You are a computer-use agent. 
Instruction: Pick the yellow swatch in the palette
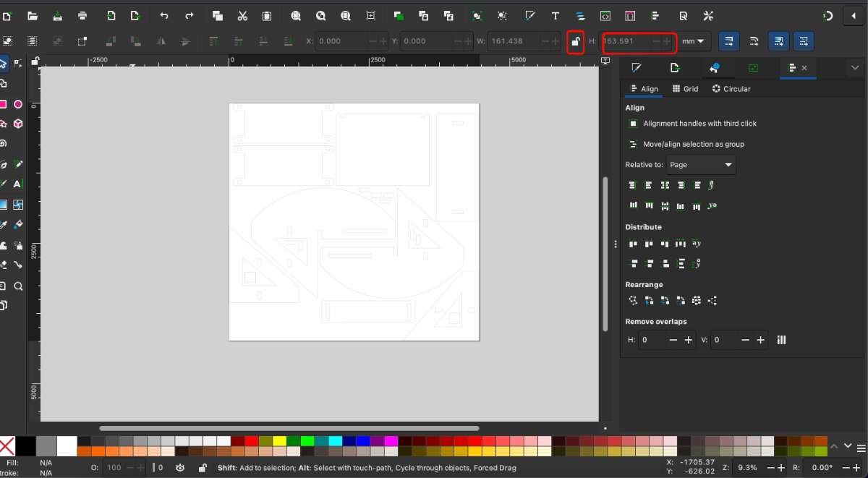pyautogui.click(x=279, y=440)
